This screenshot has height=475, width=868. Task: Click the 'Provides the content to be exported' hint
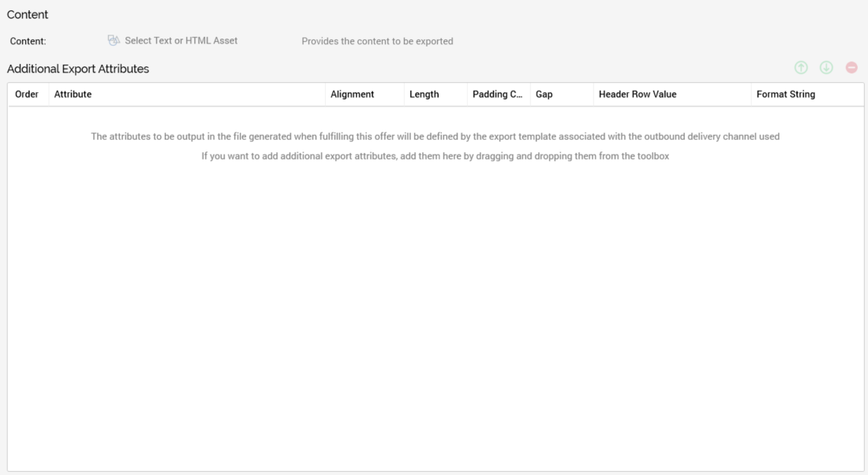click(x=377, y=41)
